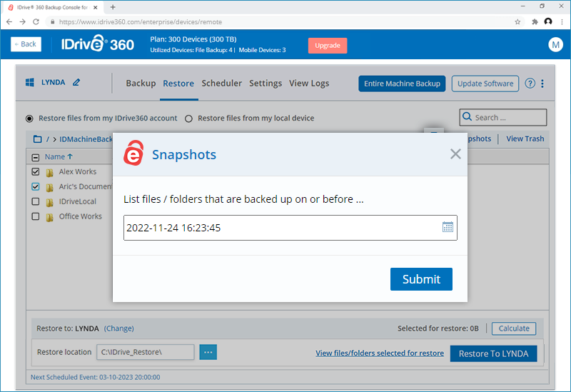571x392 pixels.
Task: Click the IDrive logo in Snapshots dialog
Action: click(x=133, y=153)
